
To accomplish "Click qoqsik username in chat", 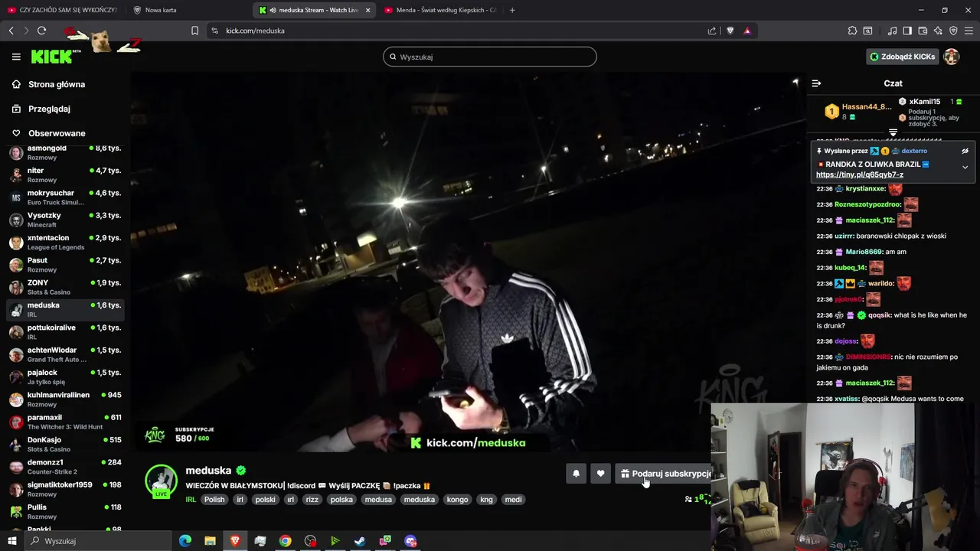I will click(x=880, y=315).
